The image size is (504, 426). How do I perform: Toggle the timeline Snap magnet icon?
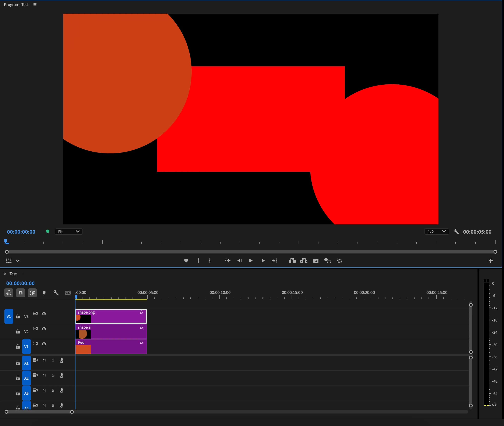pyautogui.click(x=21, y=293)
